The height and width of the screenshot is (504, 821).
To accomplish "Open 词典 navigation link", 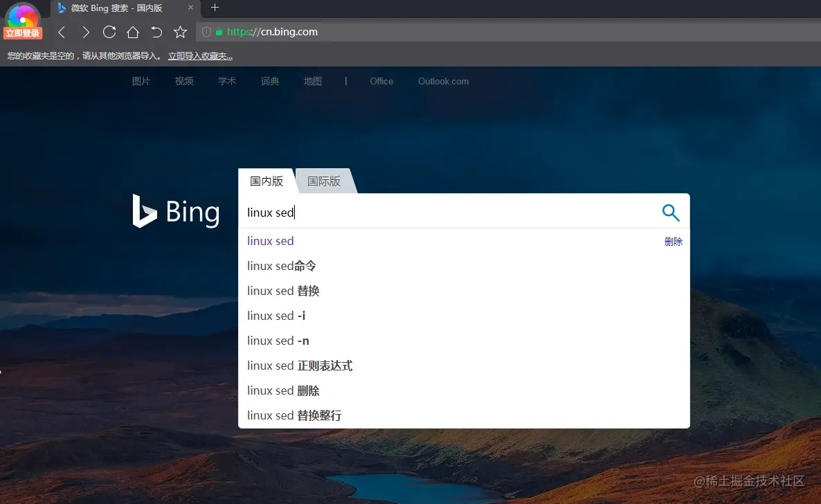I will pyautogui.click(x=270, y=81).
